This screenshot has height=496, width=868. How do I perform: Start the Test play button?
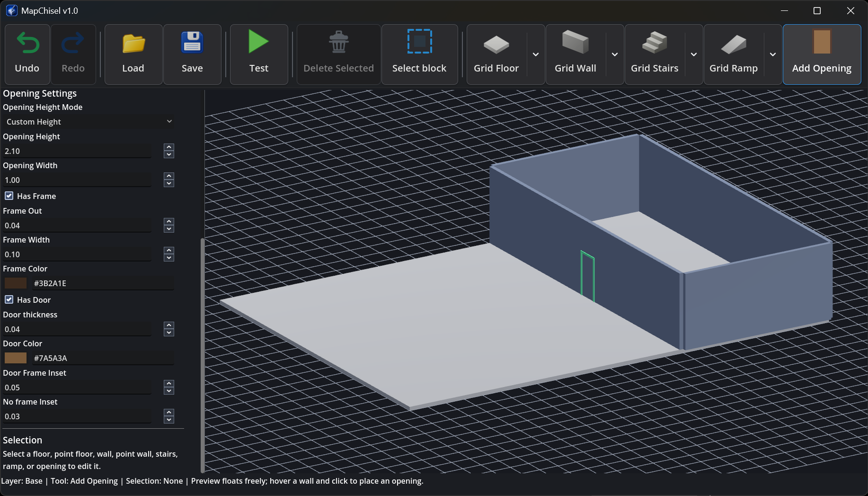(x=258, y=41)
